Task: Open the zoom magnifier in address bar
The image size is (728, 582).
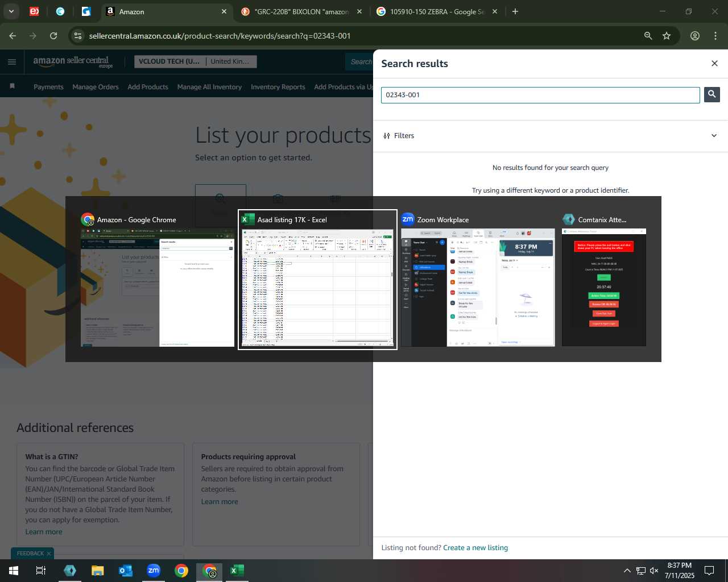Action: pos(648,36)
